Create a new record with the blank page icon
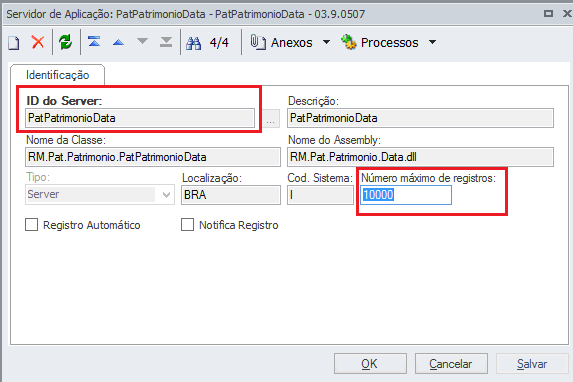The image size is (573, 382). [14, 43]
